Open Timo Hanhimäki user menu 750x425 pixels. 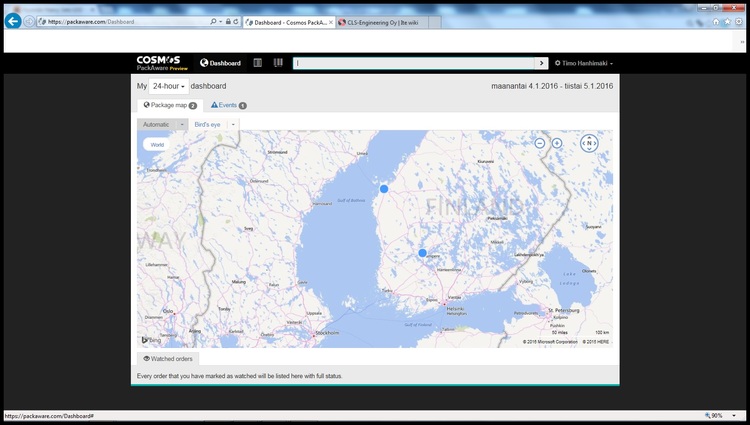tap(584, 63)
